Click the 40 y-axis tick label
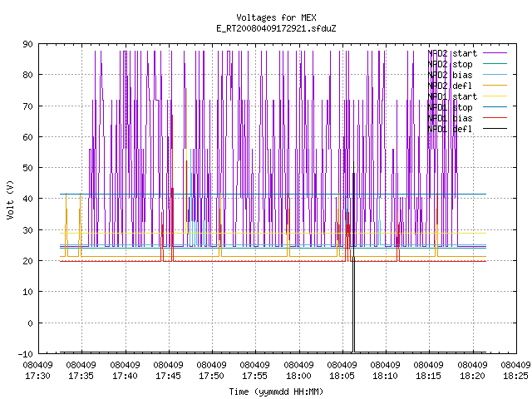Image resolution: width=532 pixels, height=399 pixels. [27, 199]
